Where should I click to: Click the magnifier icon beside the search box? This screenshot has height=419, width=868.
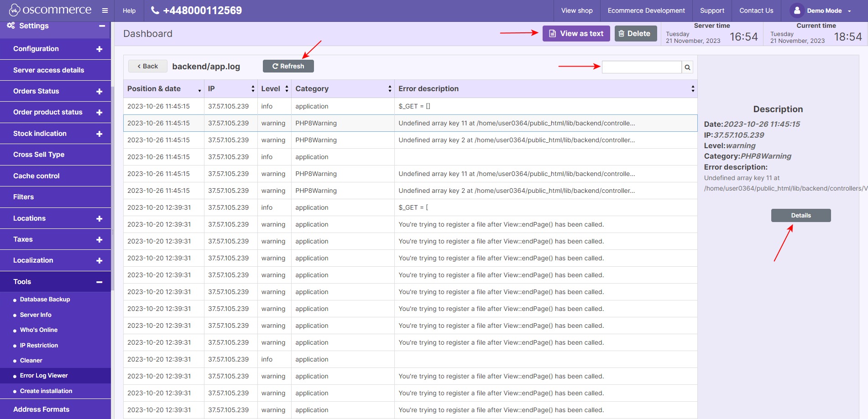tap(687, 67)
